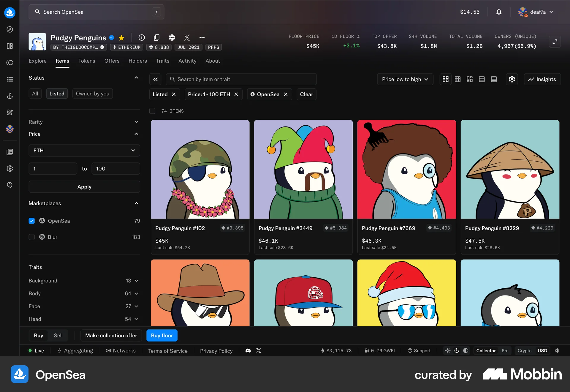Open the items view settings gear

pos(512,79)
